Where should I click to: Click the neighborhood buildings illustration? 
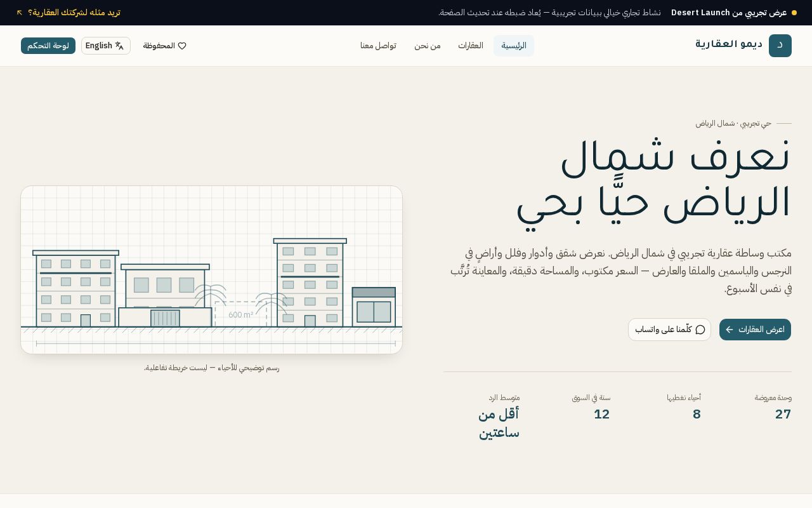coord(212,270)
